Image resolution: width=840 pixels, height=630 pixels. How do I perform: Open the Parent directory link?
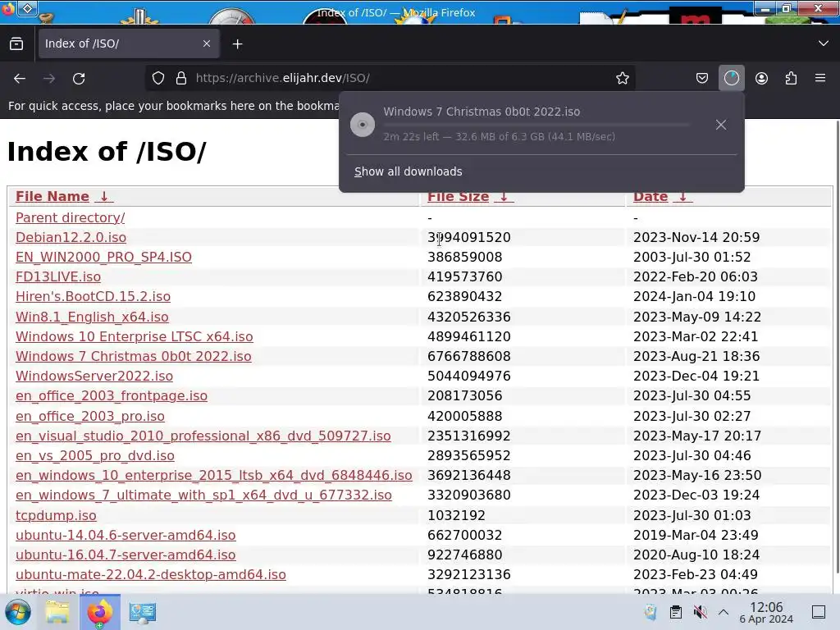(x=71, y=217)
